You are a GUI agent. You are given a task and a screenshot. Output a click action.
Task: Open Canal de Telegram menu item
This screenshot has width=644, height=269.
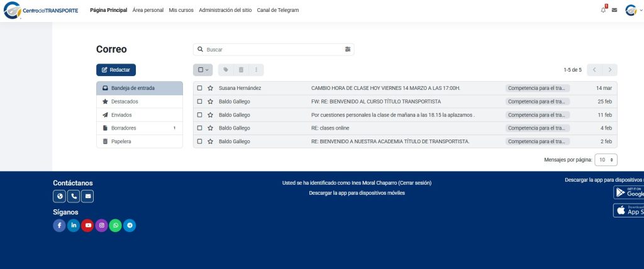pyautogui.click(x=278, y=10)
